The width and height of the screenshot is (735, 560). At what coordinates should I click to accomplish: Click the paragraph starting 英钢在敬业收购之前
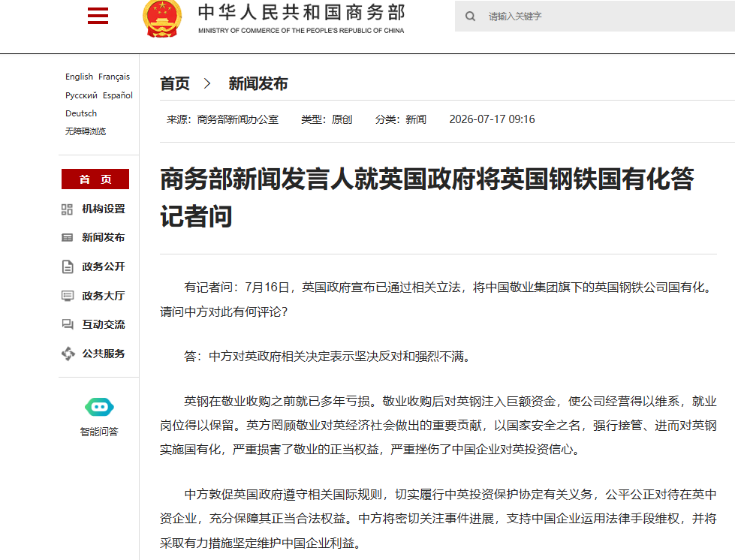(438, 426)
